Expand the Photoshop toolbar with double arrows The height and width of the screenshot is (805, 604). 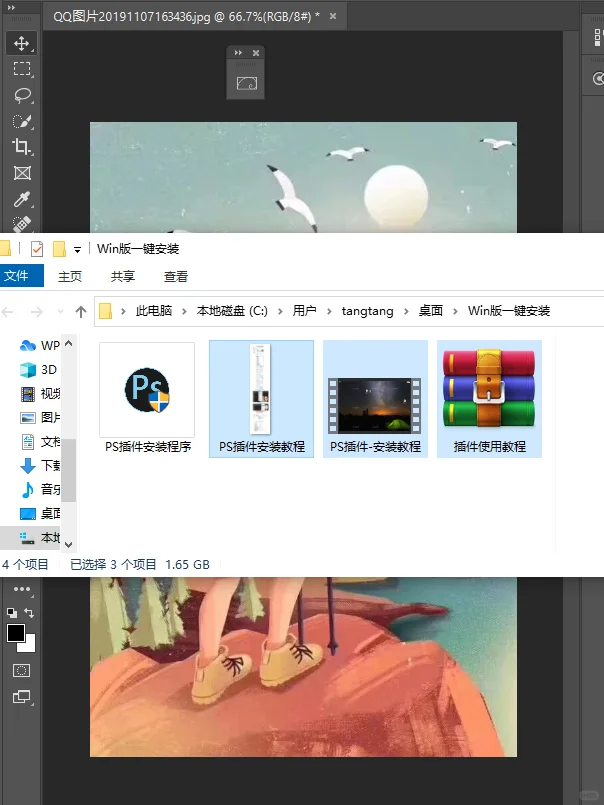[11, 8]
